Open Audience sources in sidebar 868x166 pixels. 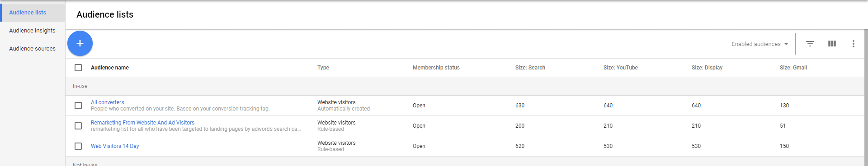click(x=33, y=49)
